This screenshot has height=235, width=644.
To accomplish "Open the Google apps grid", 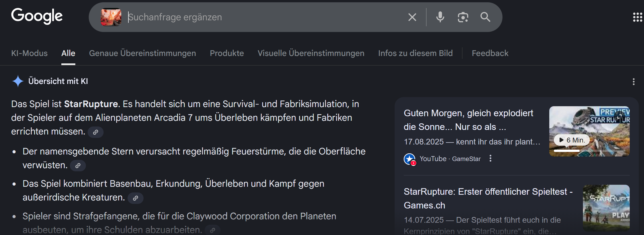I will click(637, 17).
